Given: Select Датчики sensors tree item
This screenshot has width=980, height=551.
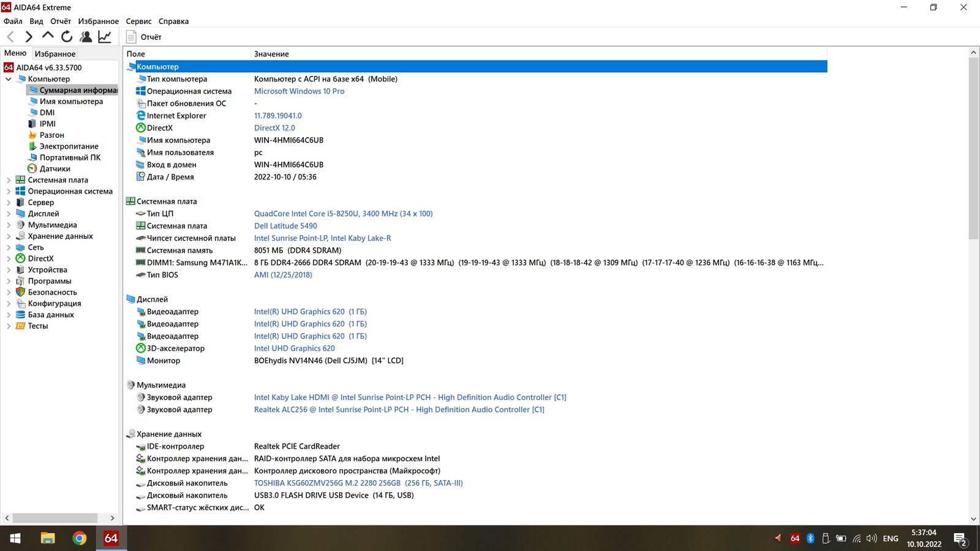Looking at the screenshot, I should pos(55,168).
